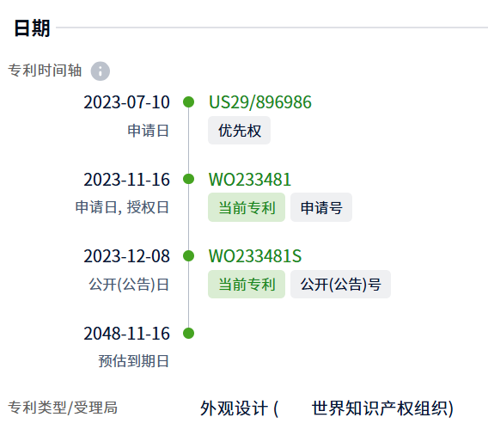Click the 外观设计 patent type value

click(x=234, y=408)
